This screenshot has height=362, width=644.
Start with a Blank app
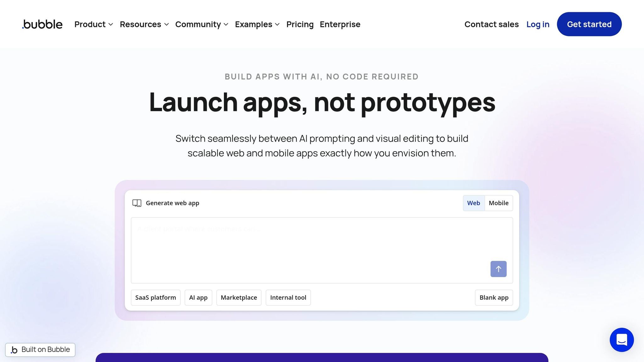[x=494, y=298]
